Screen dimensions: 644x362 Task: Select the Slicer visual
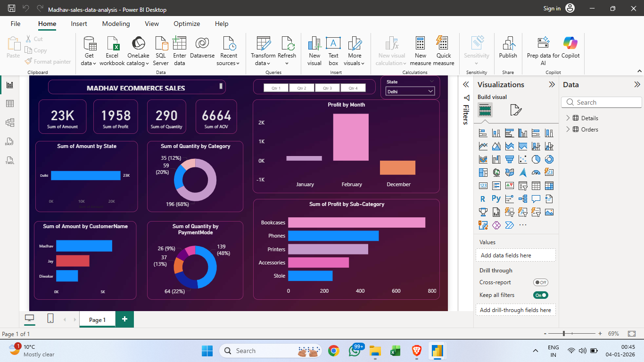pos(522,186)
